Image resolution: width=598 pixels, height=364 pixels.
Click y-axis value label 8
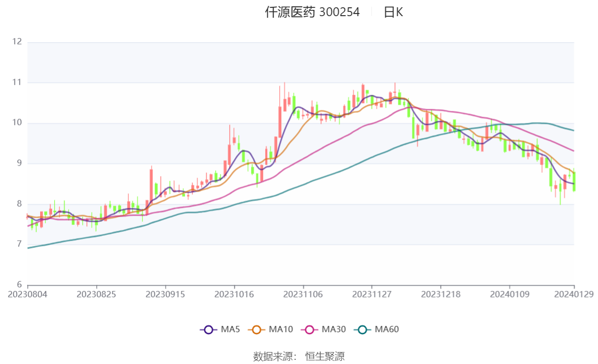[19, 204]
